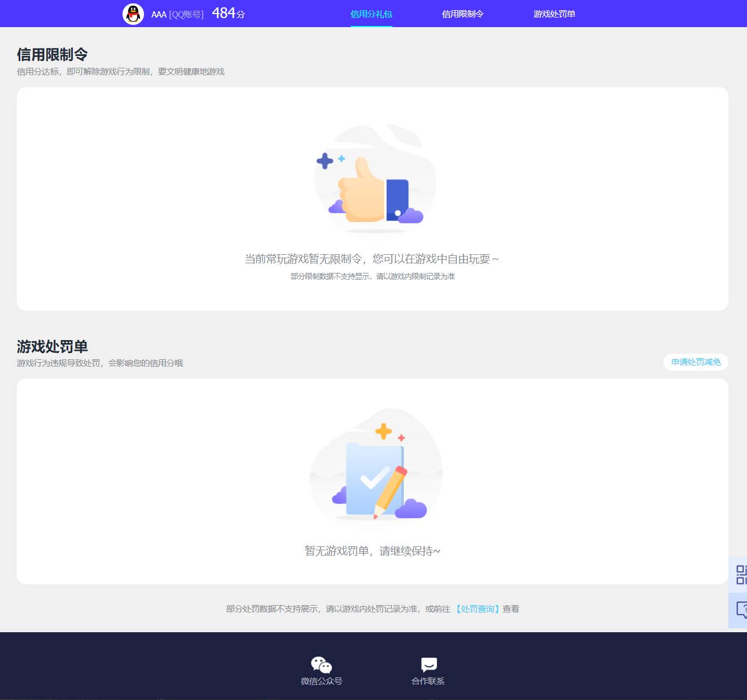Click the QQ penguin avatar icon

point(133,13)
